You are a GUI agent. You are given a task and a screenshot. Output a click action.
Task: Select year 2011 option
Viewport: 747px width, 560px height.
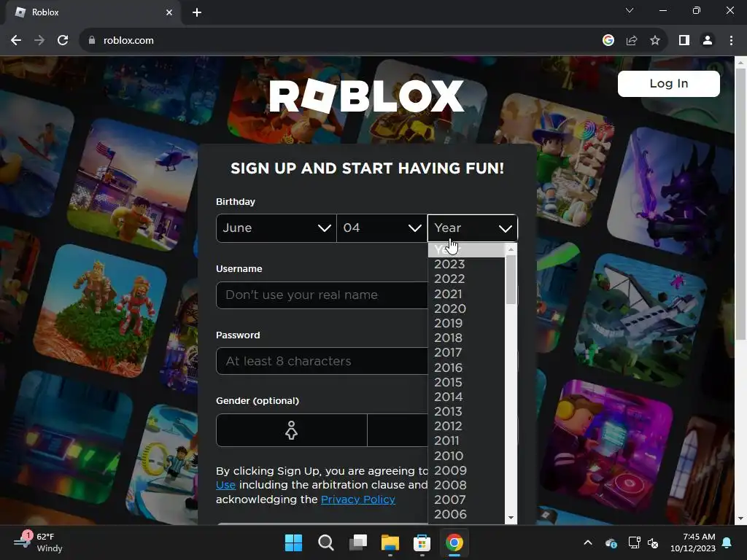466,441
